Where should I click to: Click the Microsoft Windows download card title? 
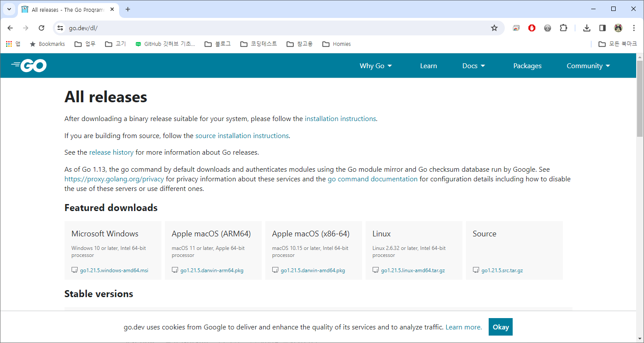click(105, 234)
